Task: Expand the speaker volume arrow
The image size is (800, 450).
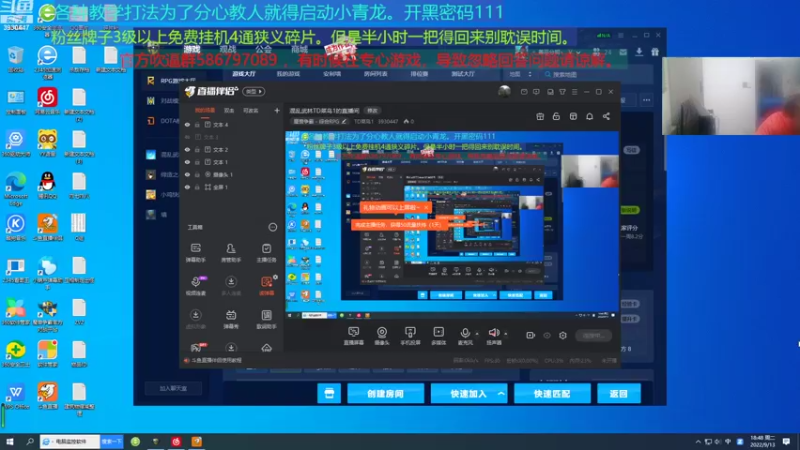Action: pos(506,334)
